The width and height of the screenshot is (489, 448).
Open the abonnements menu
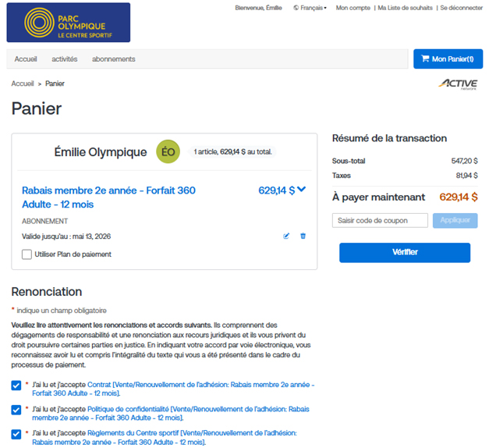113,59
